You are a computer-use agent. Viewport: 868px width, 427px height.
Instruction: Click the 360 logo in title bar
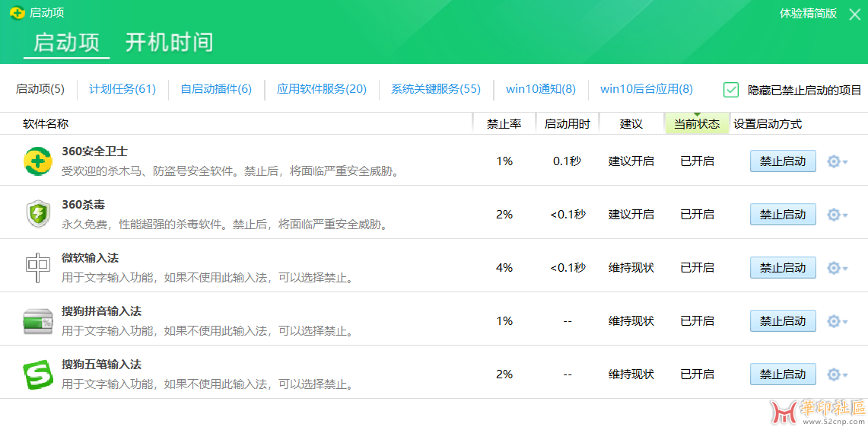pyautogui.click(x=17, y=13)
